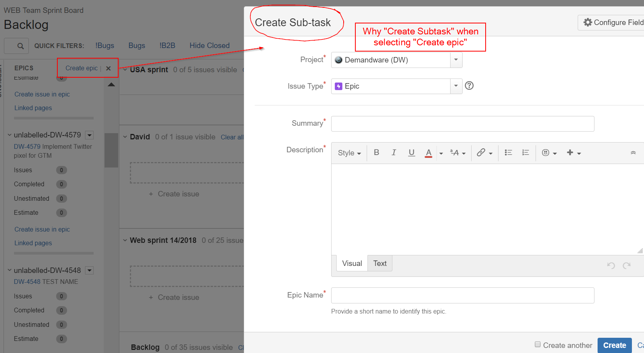Image resolution: width=644 pixels, height=353 pixels.
Task: Apply the Hide Closed quick filter
Action: click(x=209, y=46)
